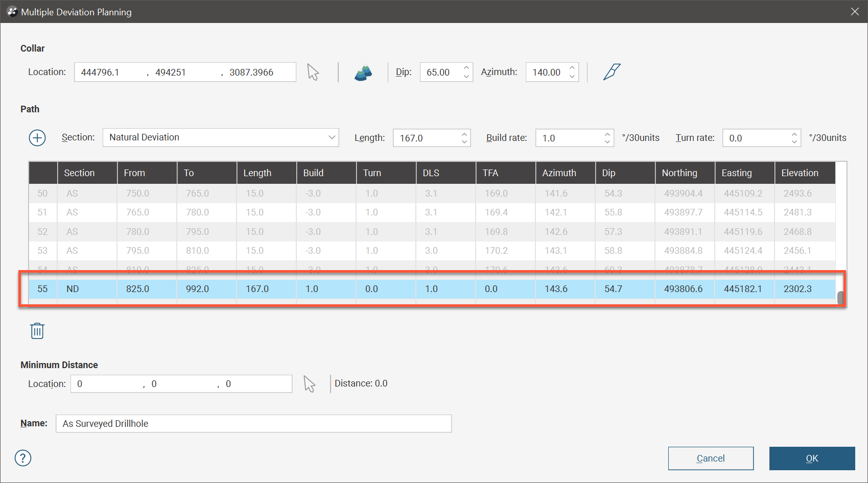Increase the Turn rate with up arrow

(x=794, y=134)
